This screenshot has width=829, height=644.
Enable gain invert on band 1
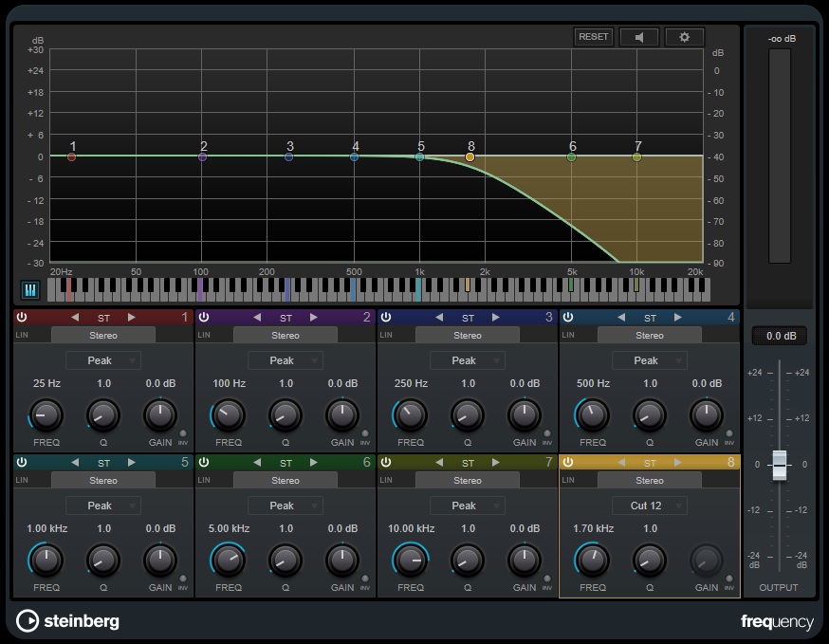tap(183, 433)
